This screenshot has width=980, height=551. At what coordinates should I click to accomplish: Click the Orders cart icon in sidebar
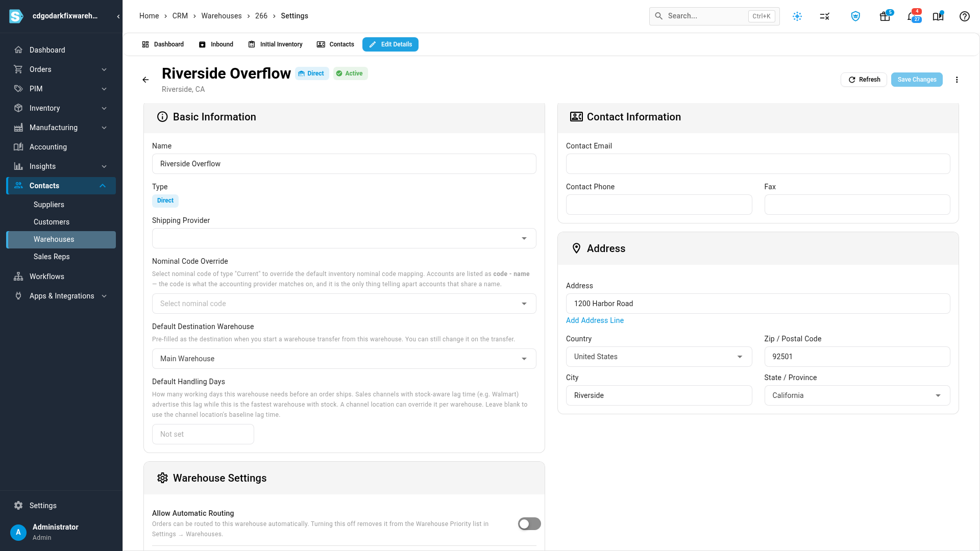[x=18, y=69]
